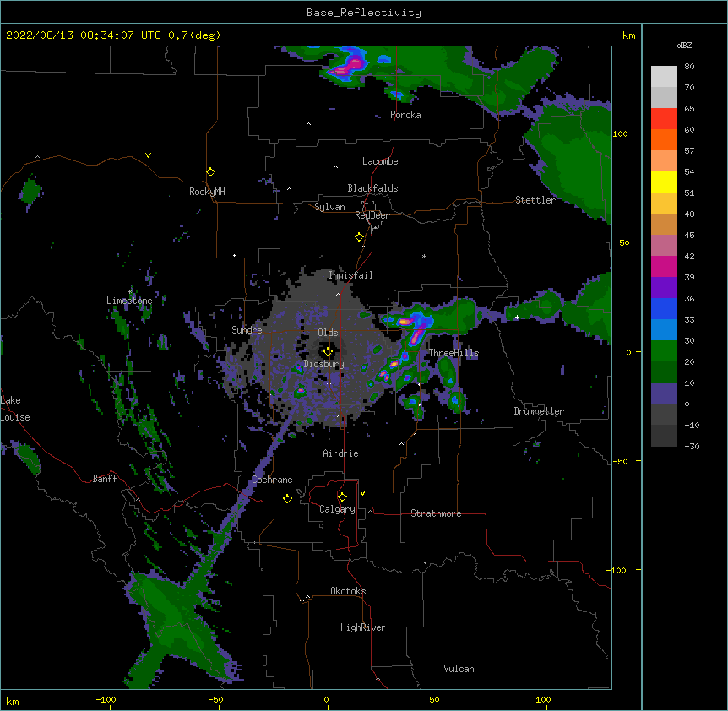
Task: Select the magenta swatch in dBZ legend
Action: tap(664, 267)
